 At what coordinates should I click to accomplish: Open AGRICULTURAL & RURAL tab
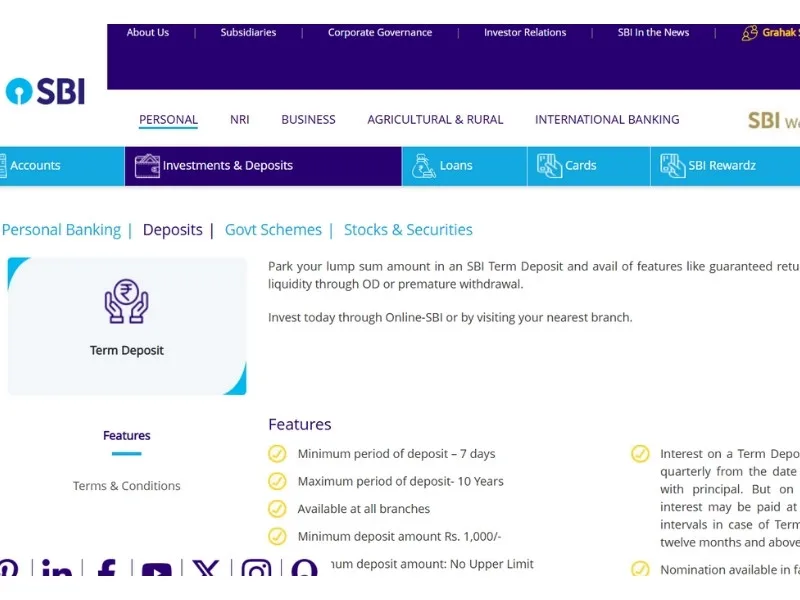(x=435, y=119)
